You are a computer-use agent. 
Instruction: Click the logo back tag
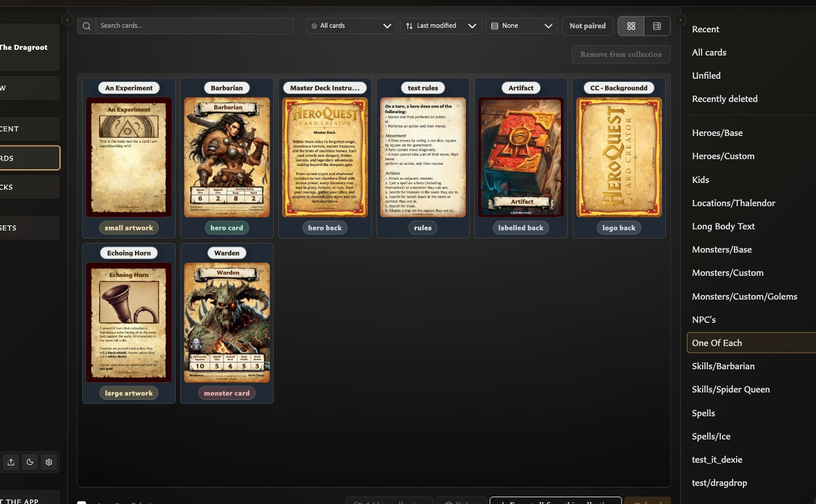619,228
